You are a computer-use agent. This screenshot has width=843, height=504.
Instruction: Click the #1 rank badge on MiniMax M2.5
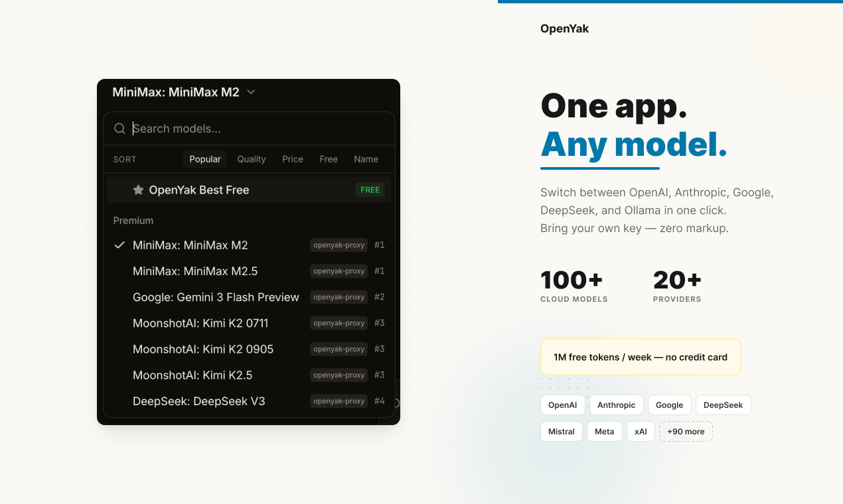pos(379,271)
